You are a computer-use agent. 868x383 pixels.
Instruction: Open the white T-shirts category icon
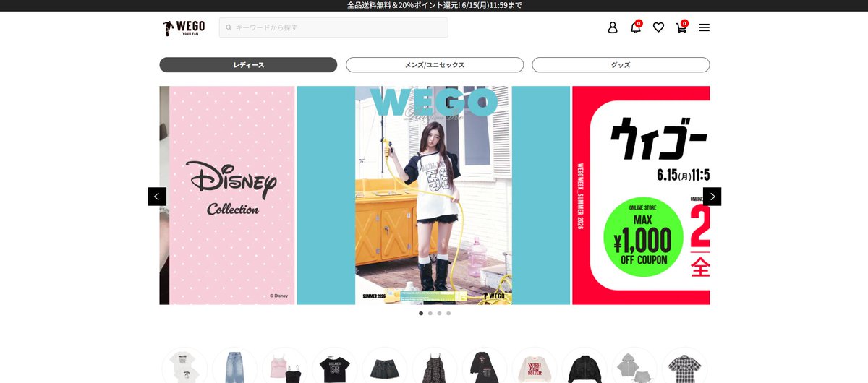184,366
